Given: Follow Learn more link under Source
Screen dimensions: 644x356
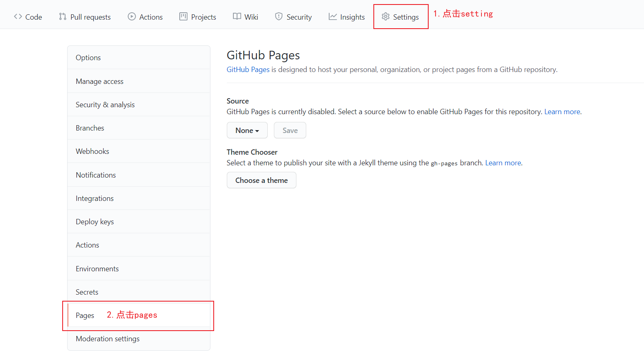Looking at the screenshot, I should coord(562,112).
